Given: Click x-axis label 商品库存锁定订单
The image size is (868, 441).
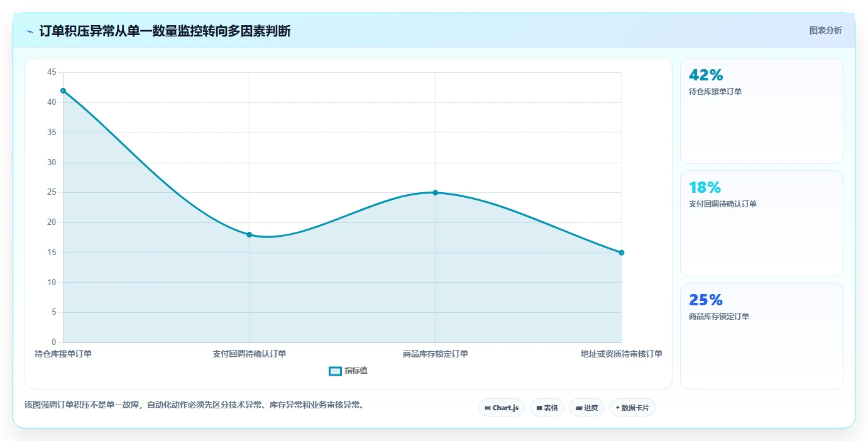Looking at the screenshot, I should point(436,354).
